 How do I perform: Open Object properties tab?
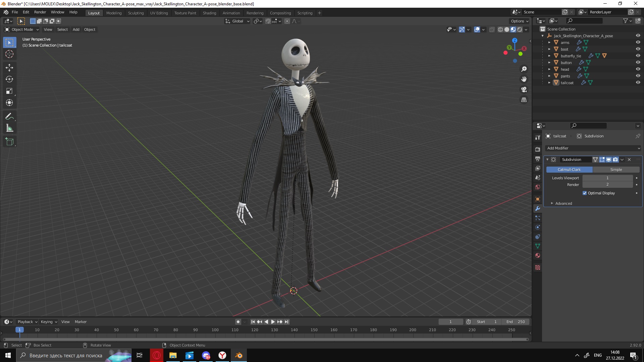[x=538, y=199]
